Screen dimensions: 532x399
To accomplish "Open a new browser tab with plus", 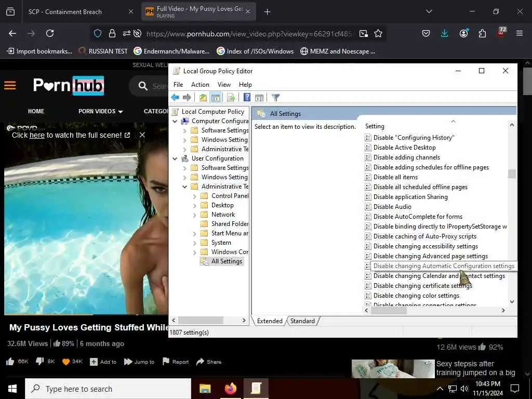I will pos(268,12).
